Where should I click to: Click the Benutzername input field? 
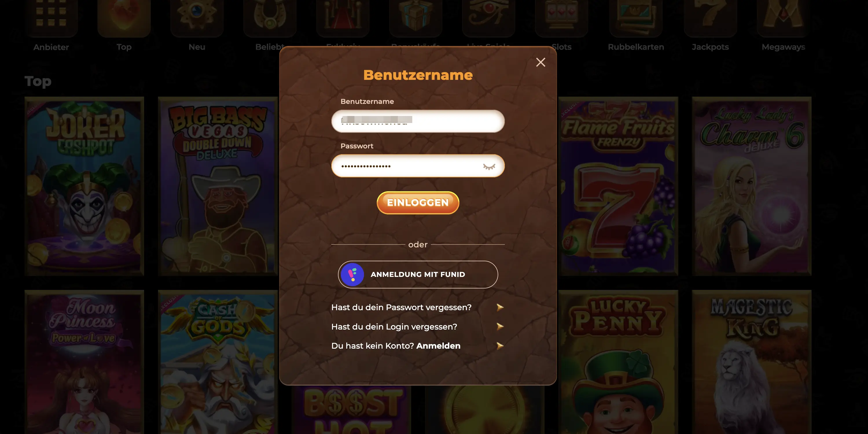pos(418,121)
